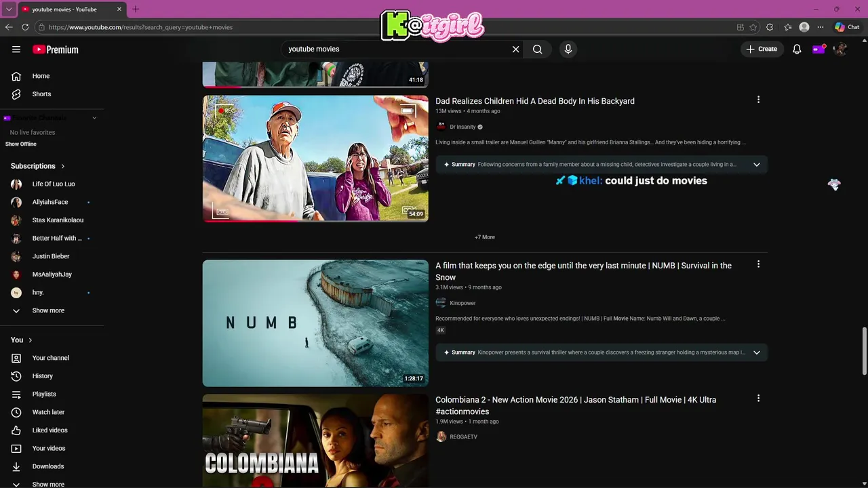Image resolution: width=868 pixels, height=488 pixels.
Task: Expand the NUMB video summary
Action: point(757,352)
